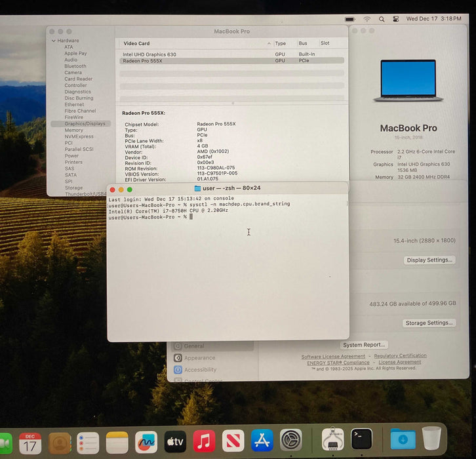476x459 pixels.
Task: Open the Contacts app in the Dock
Action: tap(60, 443)
